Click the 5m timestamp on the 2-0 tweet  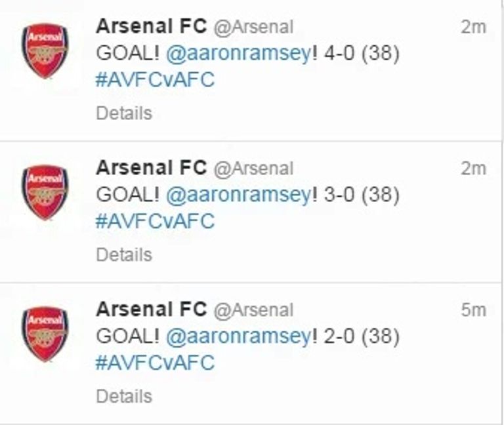click(472, 310)
